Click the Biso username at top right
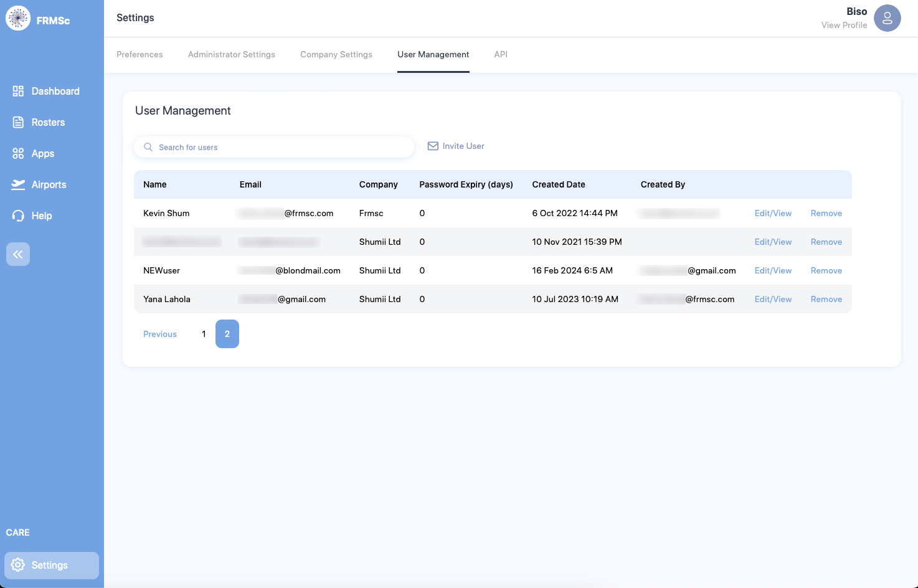Viewport: 918px width, 588px height. (x=857, y=11)
